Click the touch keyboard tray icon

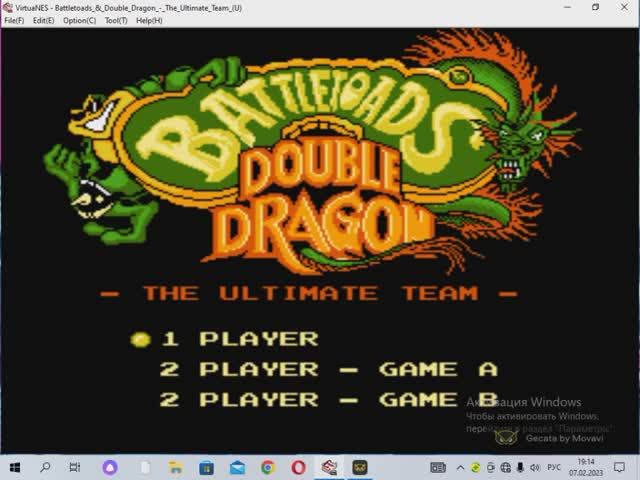pyautogui.click(x=438, y=467)
